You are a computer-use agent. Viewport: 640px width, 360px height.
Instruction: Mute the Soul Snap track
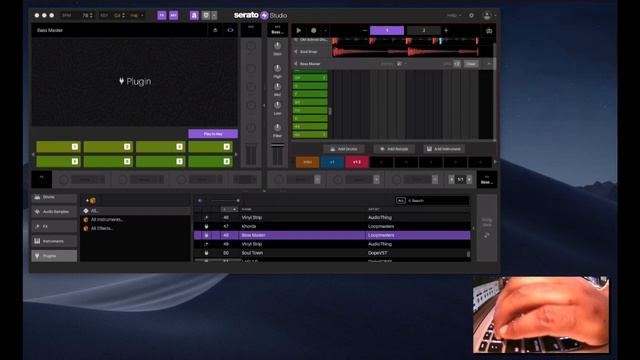[x=296, y=52]
